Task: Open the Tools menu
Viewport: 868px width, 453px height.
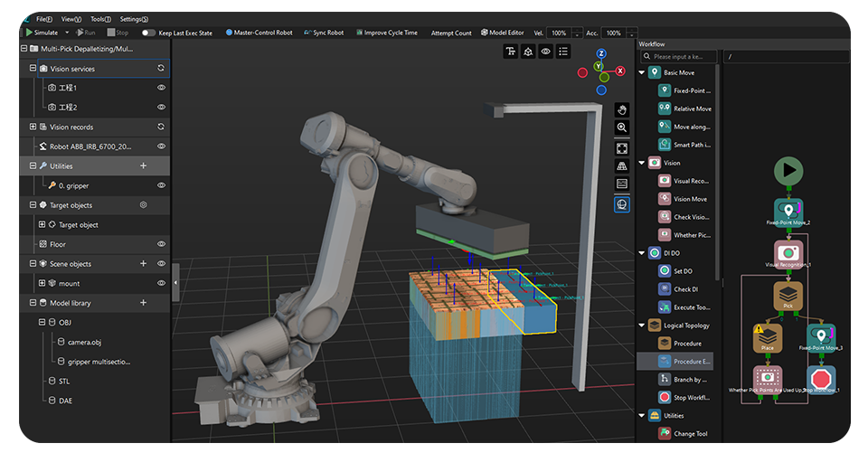Action: pos(100,19)
